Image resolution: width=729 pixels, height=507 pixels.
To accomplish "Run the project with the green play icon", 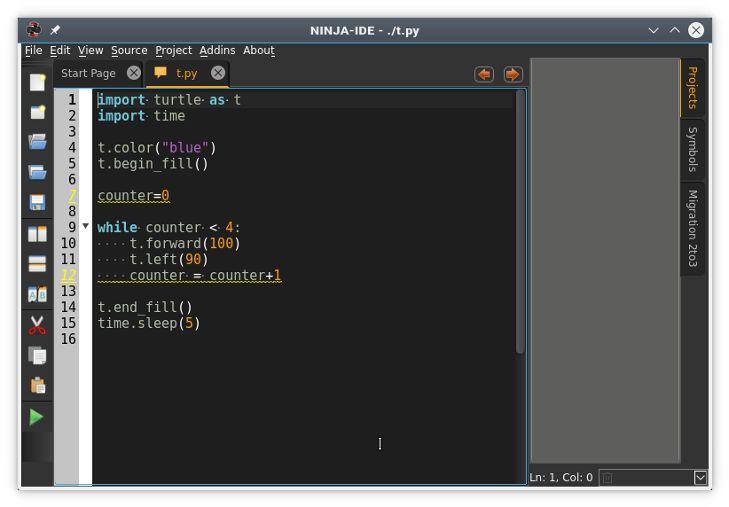I will (37, 417).
